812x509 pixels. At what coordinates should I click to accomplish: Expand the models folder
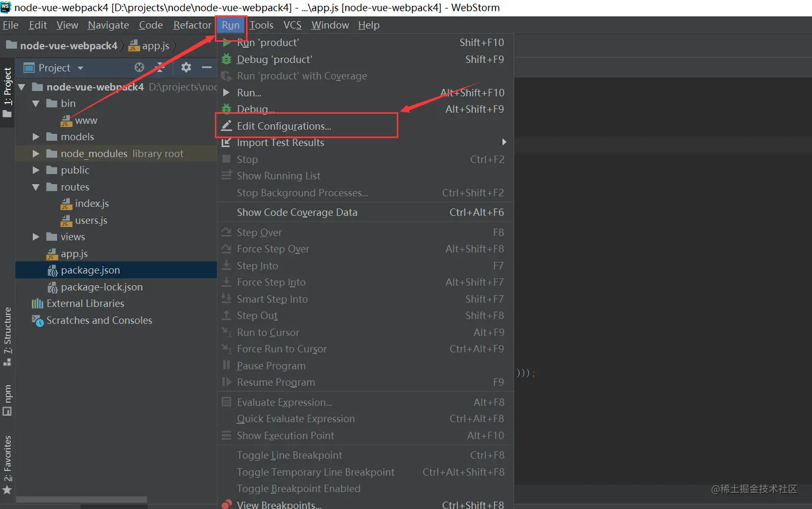[x=35, y=137]
